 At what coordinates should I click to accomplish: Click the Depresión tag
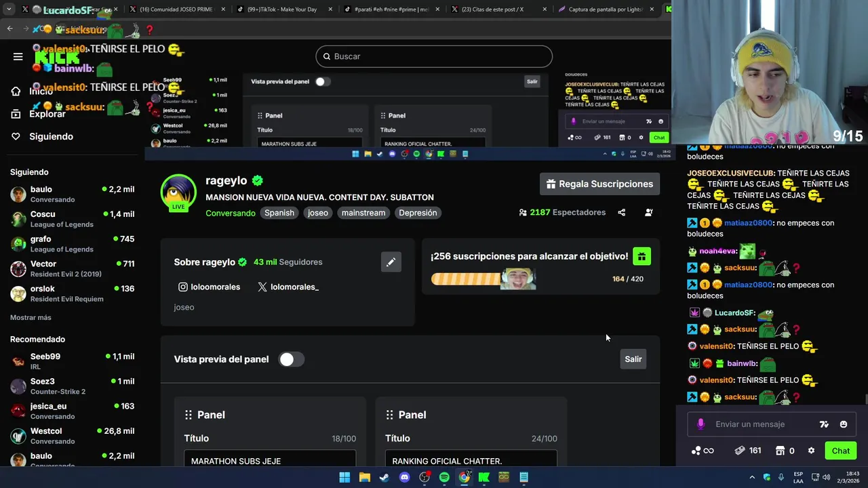[418, 213]
